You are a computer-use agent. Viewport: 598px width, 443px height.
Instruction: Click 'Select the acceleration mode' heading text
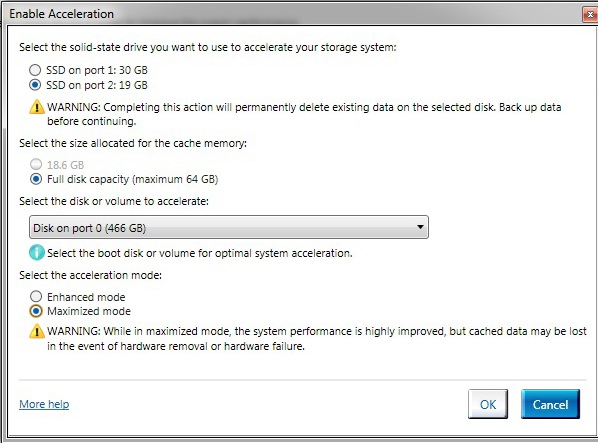(x=90, y=275)
